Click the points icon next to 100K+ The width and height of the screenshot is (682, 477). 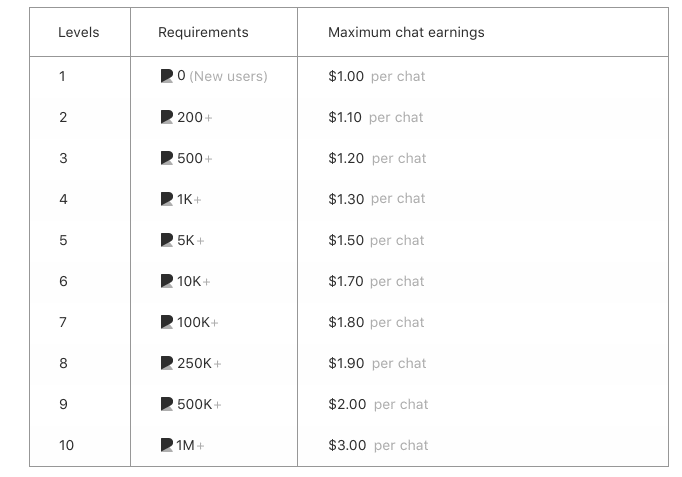167,322
